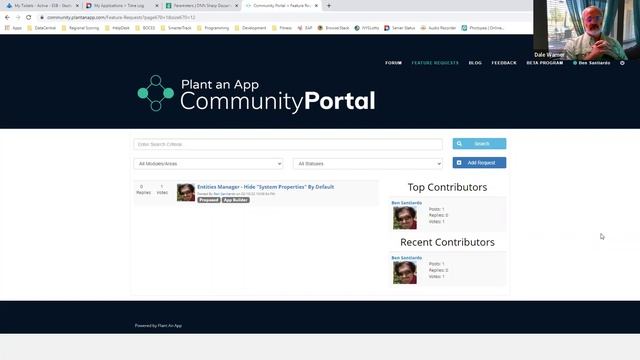The width and height of the screenshot is (640, 360).
Task: Go back using the browser back arrow
Action: pos(7,18)
